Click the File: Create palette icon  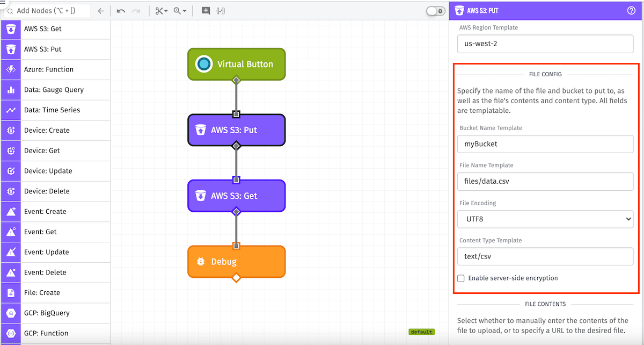coord(11,293)
